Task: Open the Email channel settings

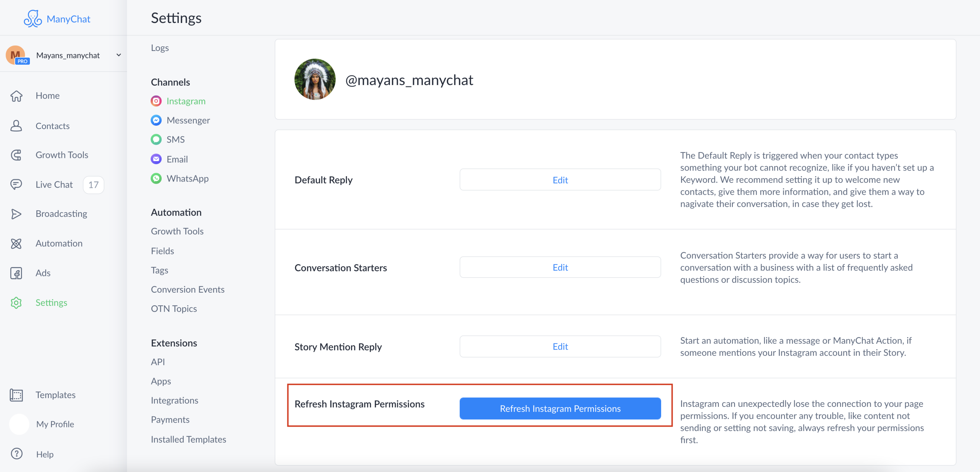Action: click(156, 159)
